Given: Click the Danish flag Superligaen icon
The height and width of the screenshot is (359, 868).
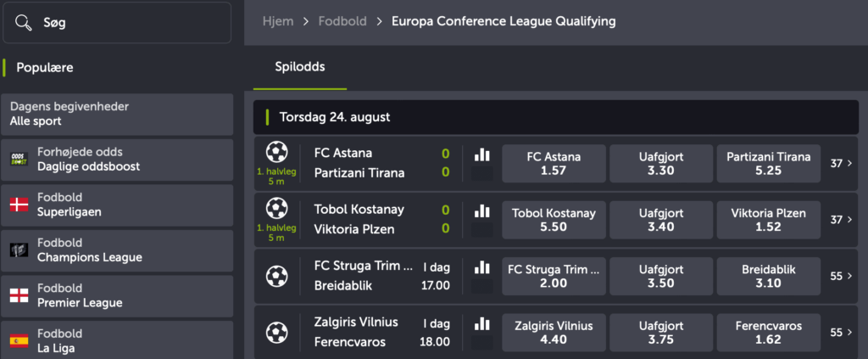Looking at the screenshot, I should tap(19, 205).
